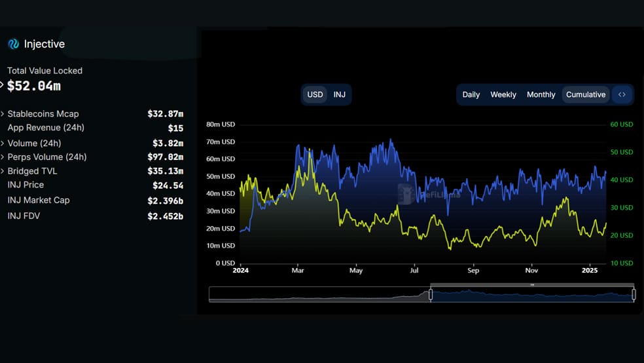This screenshot has height=363, width=644.
Task: Click the INJ FDV label
Action: pyautogui.click(x=24, y=216)
